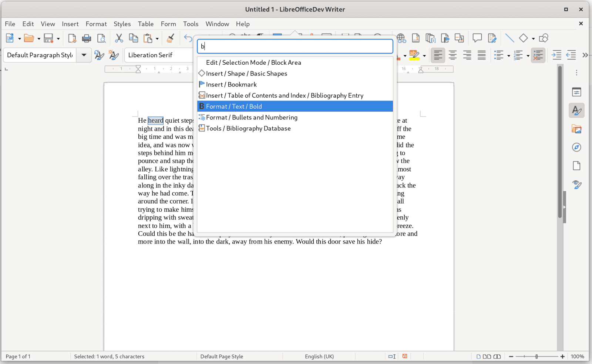
Task: Open the paragraph style dropdown
Action: tap(84, 55)
